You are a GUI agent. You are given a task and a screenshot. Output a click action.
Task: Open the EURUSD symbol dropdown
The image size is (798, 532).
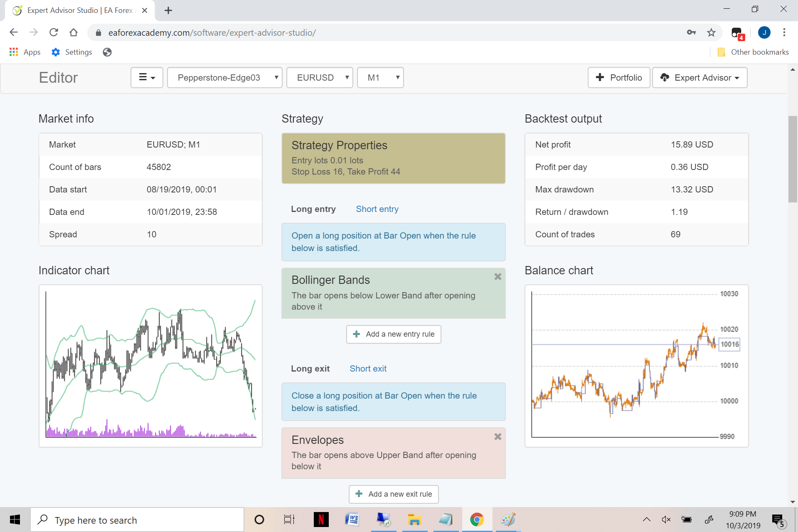coord(320,78)
